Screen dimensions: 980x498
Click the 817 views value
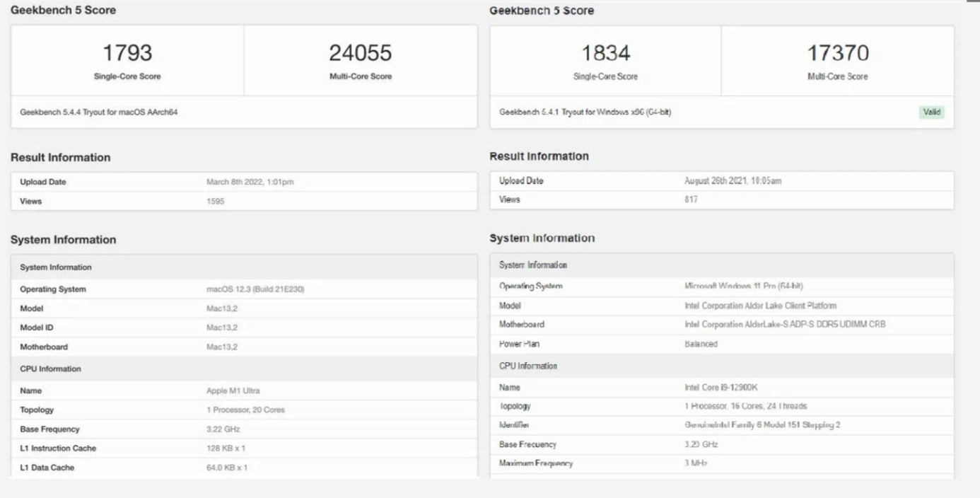click(x=691, y=199)
